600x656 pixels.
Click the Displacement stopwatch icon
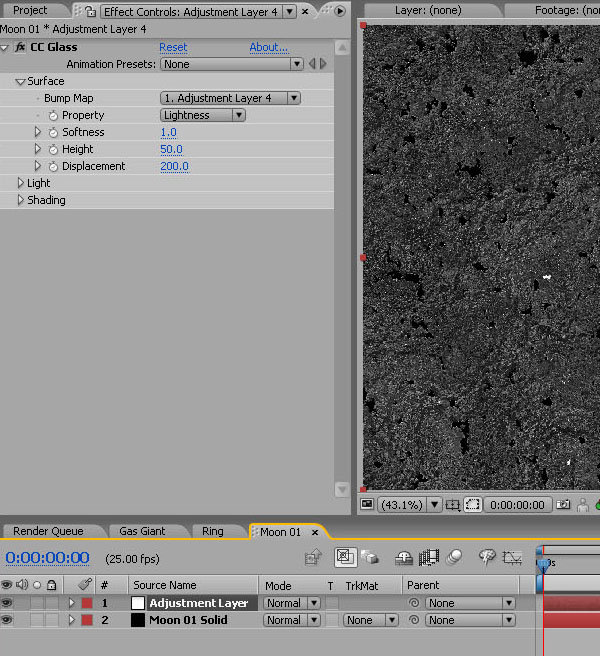53,166
